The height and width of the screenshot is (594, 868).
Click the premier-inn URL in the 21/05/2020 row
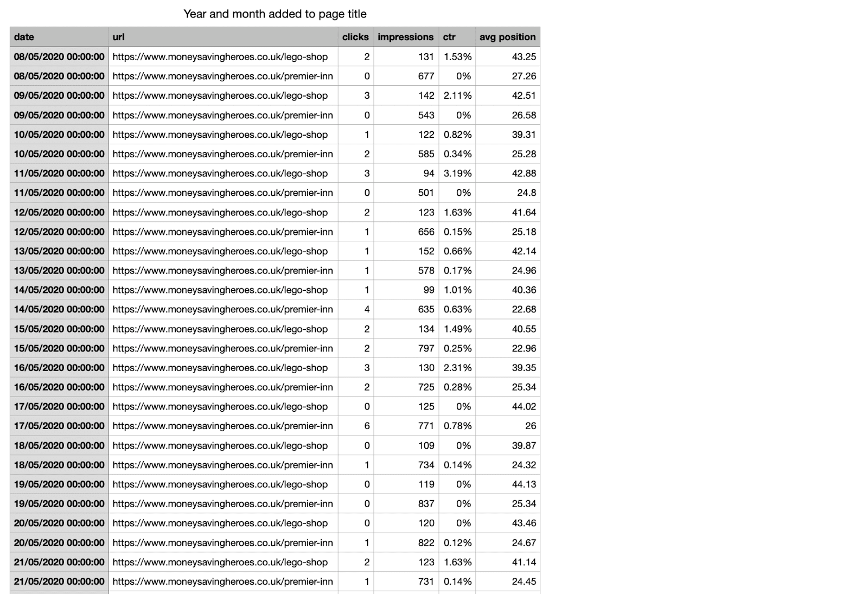tap(223, 582)
